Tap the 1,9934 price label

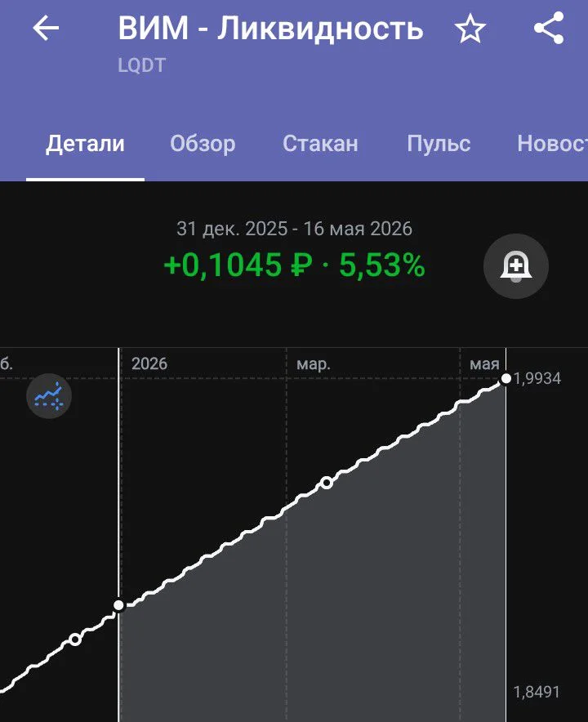(537, 378)
